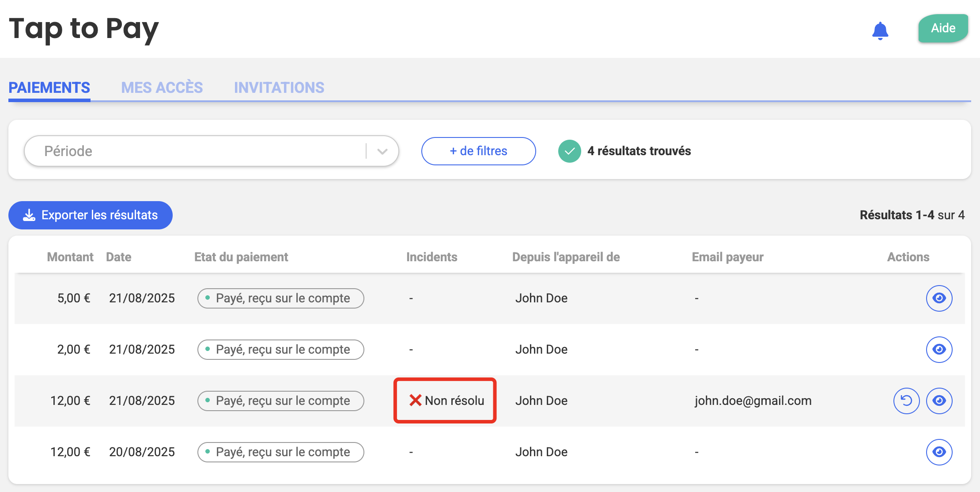Screen dimensions: 980x492
Task: Open the notifications bell
Action: tap(880, 31)
